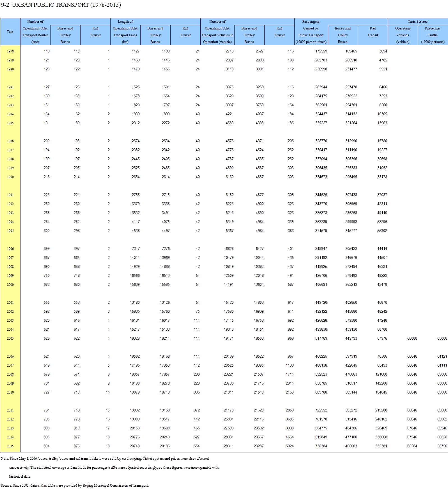Click value '119' in the 1978 row
This screenshot has width=448, height=490.
(x=47, y=51)
